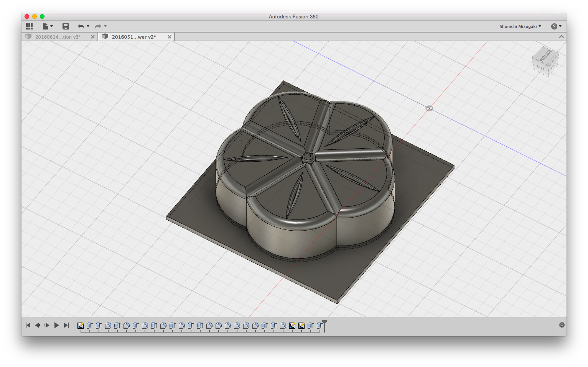Open the data panel grid icon
Screen dimensions: 588x367
tap(29, 26)
